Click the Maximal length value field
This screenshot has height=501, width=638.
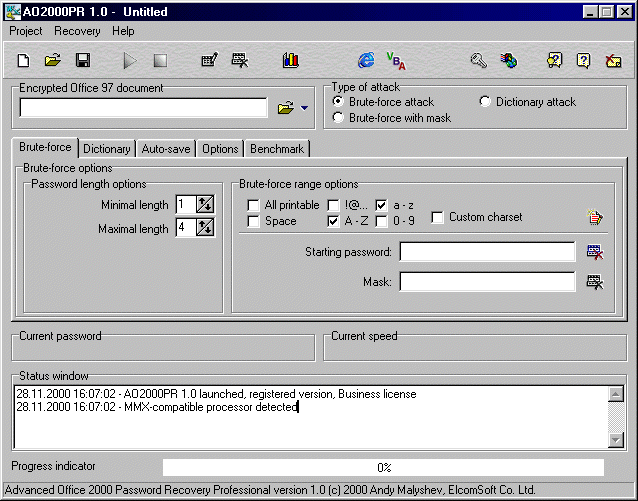186,228
